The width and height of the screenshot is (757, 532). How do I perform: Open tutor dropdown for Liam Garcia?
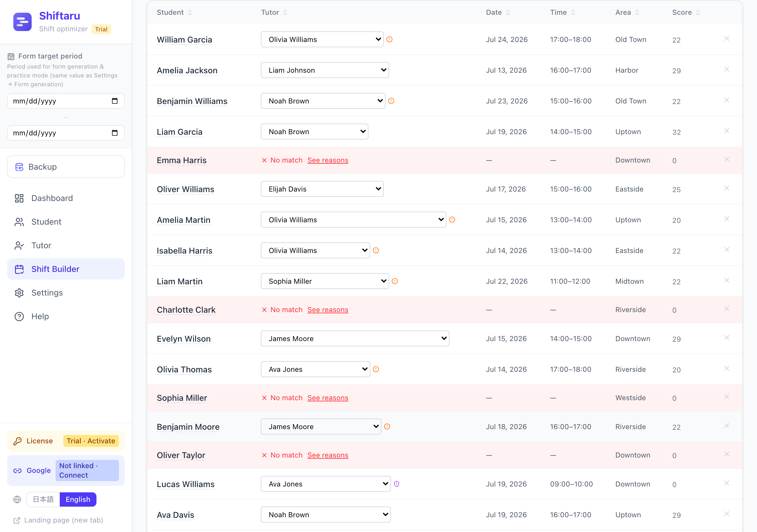point(315,132)
